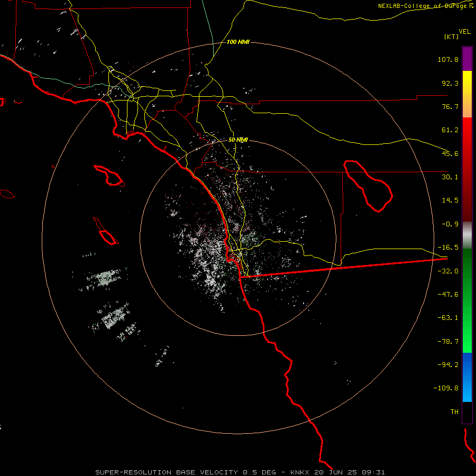Select the -47.6 legend value
The height and width of the screenshot is (476, 476).
[448, 295]
